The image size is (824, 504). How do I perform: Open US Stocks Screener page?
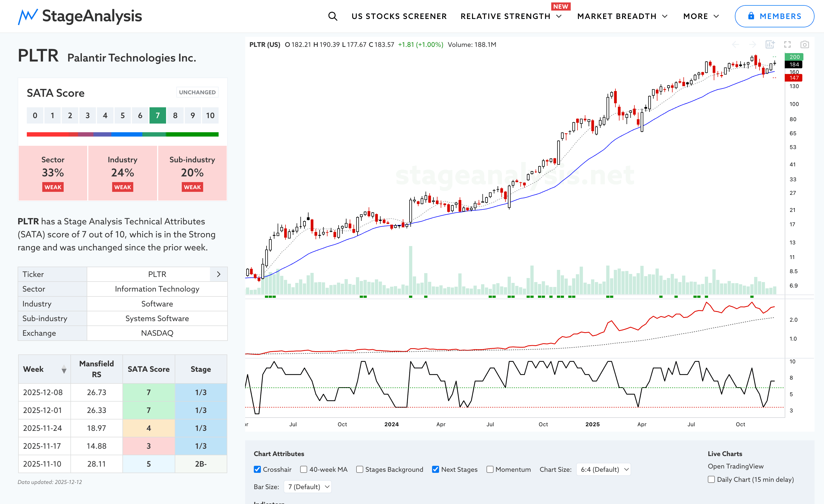[399, 16]
